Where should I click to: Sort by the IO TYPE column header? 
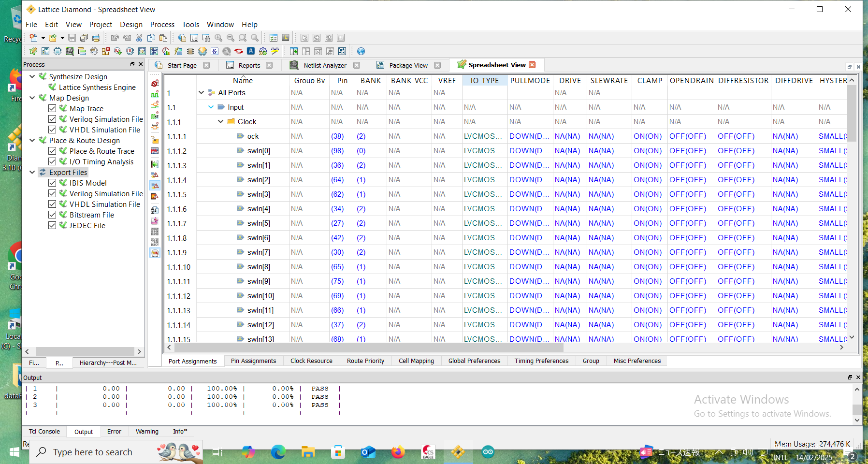485,81
